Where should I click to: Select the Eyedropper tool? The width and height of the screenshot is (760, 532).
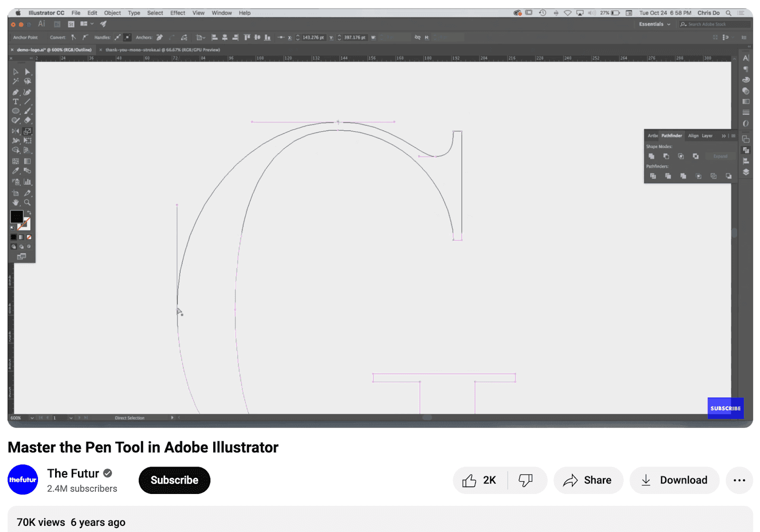point(16,170)
